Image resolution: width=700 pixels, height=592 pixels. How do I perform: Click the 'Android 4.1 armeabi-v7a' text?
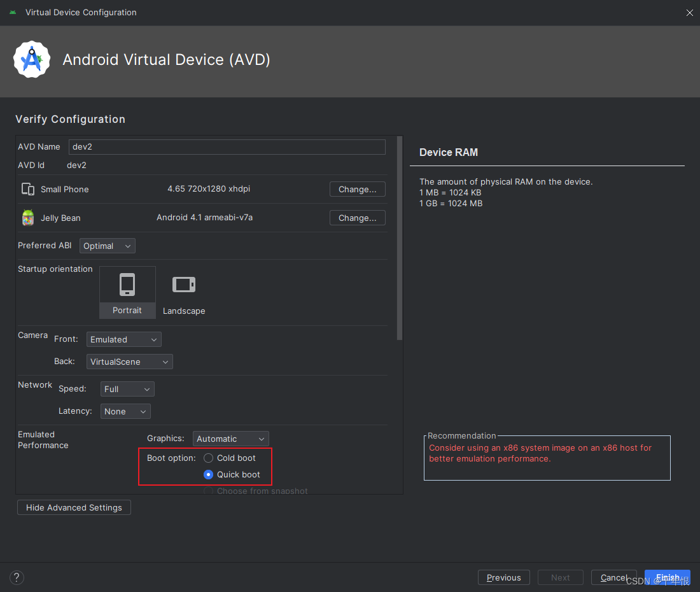coord(204,218)
